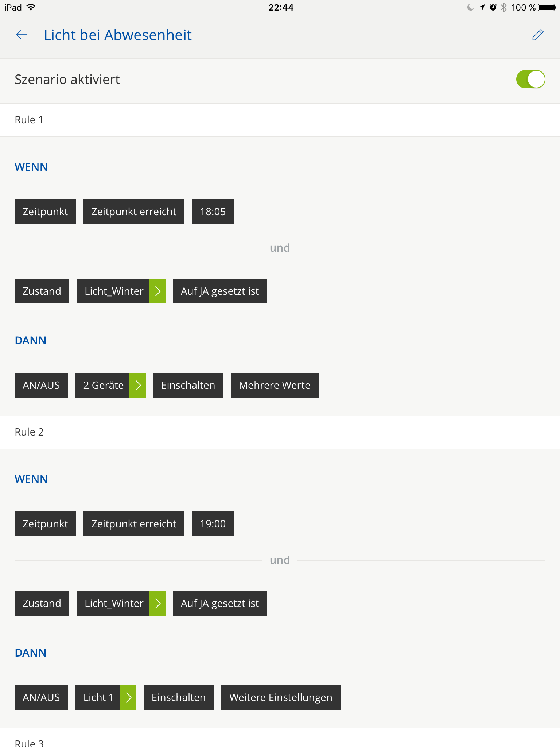Tap Zeitpunkt erreicht condition in Rule 1
The image size is (560, 747).
coord(134,212)
